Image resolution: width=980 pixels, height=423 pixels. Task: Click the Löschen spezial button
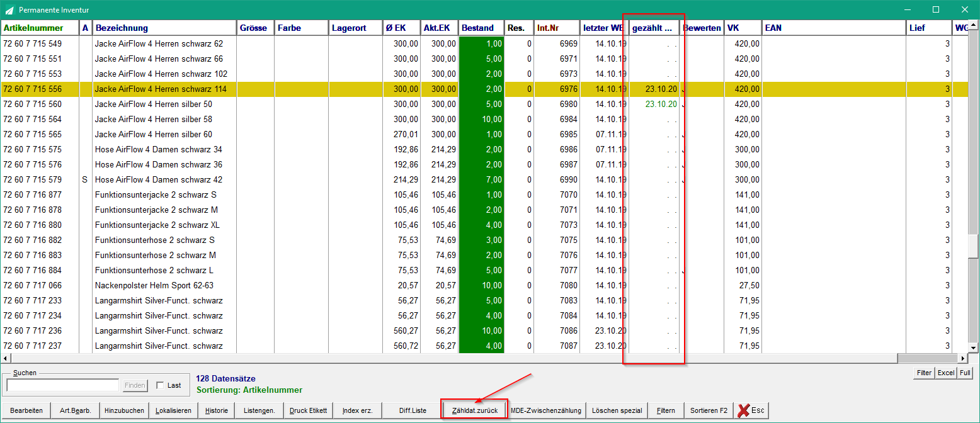(617, 410)
